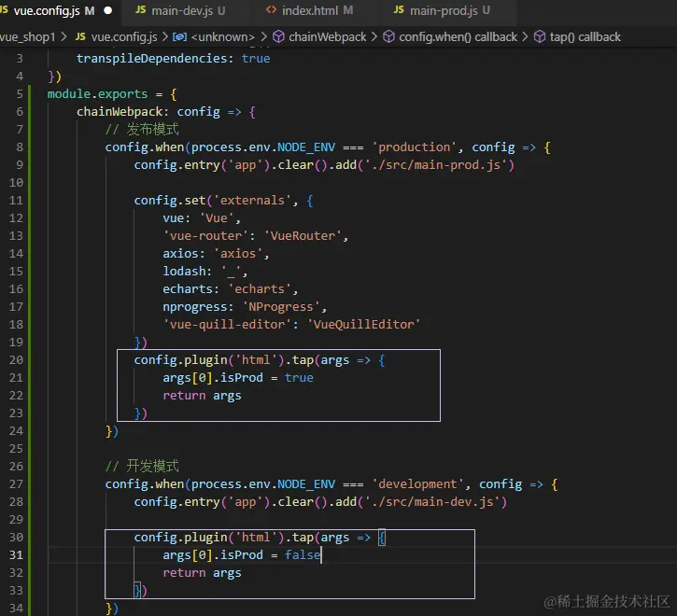The width and height of the screenshot is (677, 616).
Task: Click 'chainWebpack' on line 6
Action: pyautogui.click(x=120, y=112)
